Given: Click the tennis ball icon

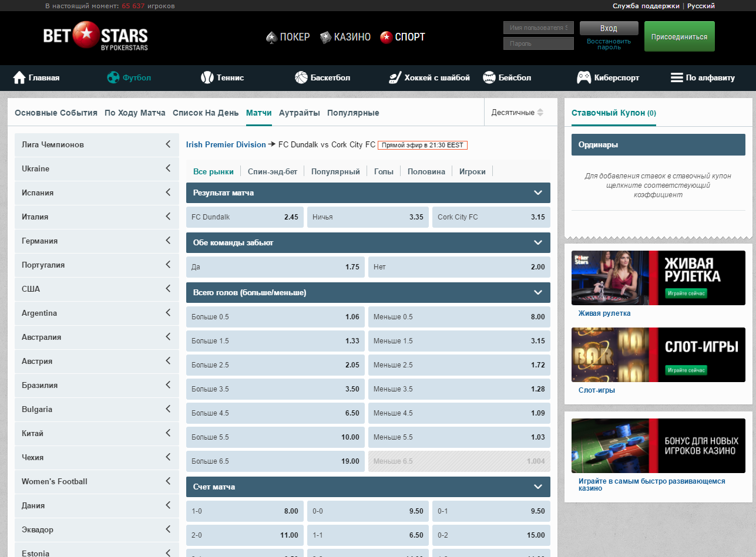Looking at the screenshot, I should [207, 77].
